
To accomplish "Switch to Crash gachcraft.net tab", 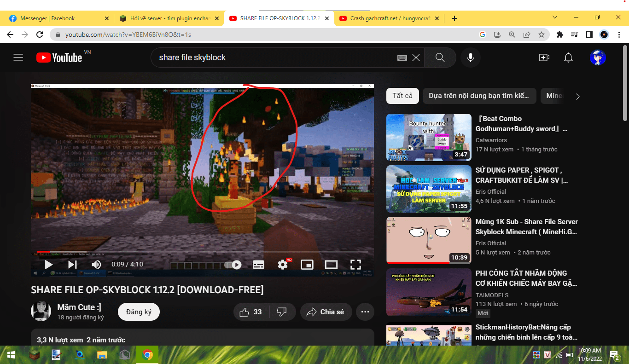I will (x=390, y=18).
